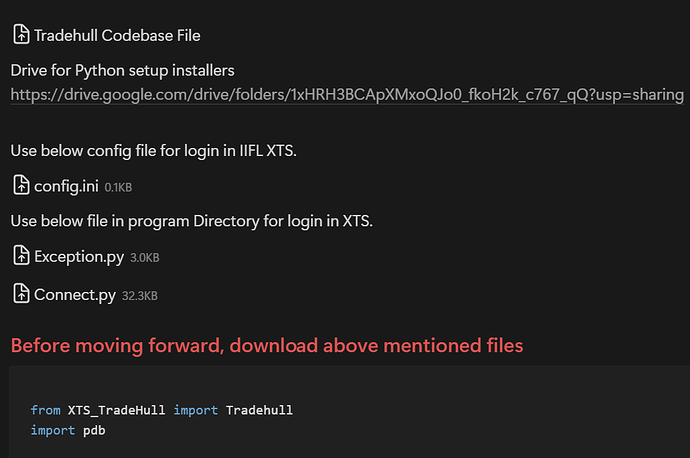Click the 3.0KB size label beside Exception.py
Screen dimensions: 690x458
point(144,258)
